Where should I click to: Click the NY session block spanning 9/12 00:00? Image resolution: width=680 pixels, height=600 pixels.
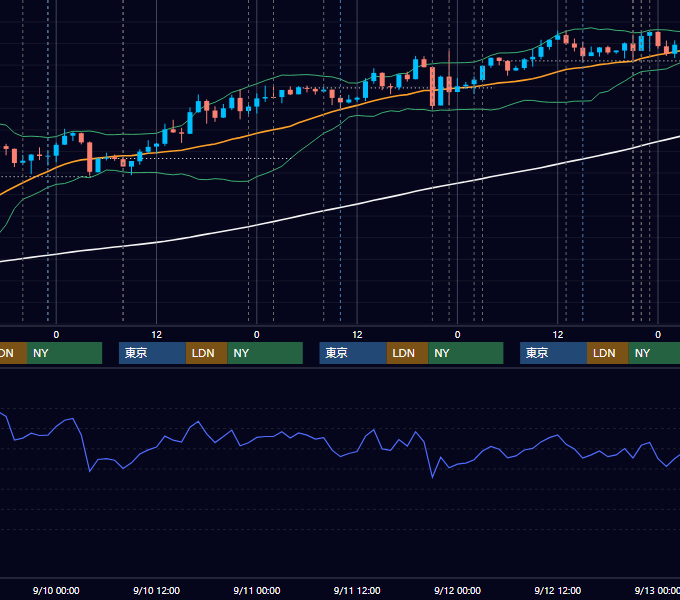(x=466, y=353)
